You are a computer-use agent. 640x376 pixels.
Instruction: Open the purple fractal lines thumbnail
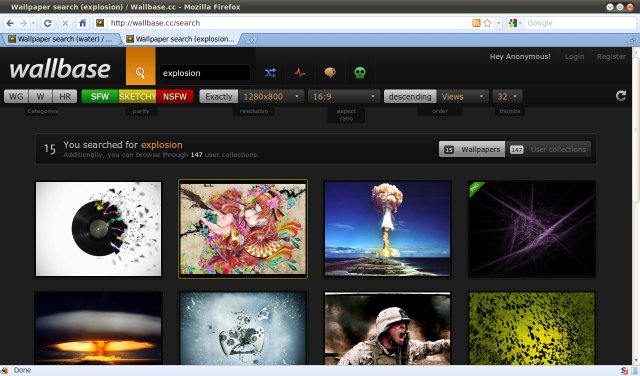point(532,229)
